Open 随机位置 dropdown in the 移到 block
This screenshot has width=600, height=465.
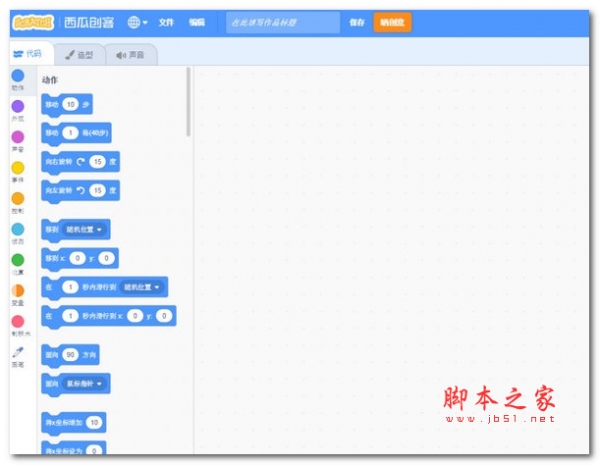pyautogui.click(x=83, y=229)
